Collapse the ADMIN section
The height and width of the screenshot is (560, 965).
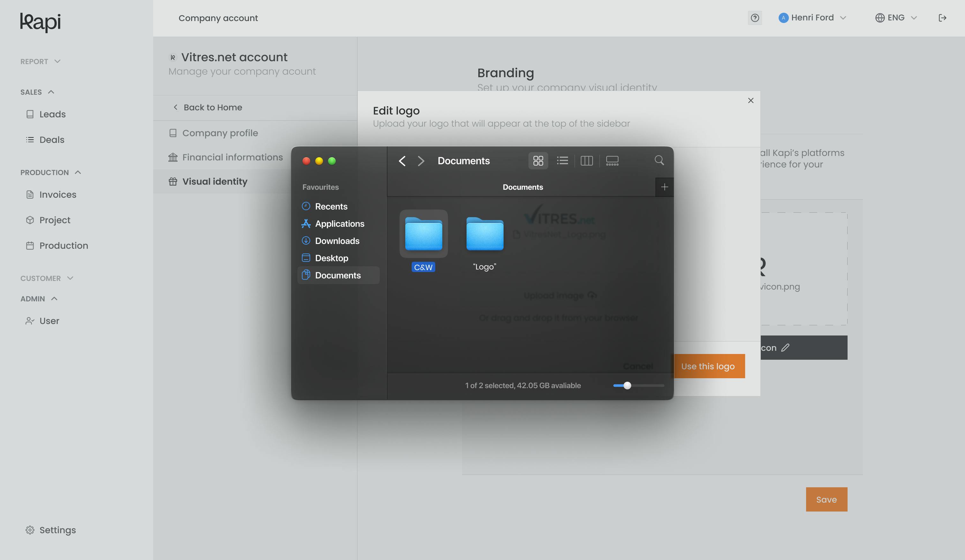coord(39,299)
